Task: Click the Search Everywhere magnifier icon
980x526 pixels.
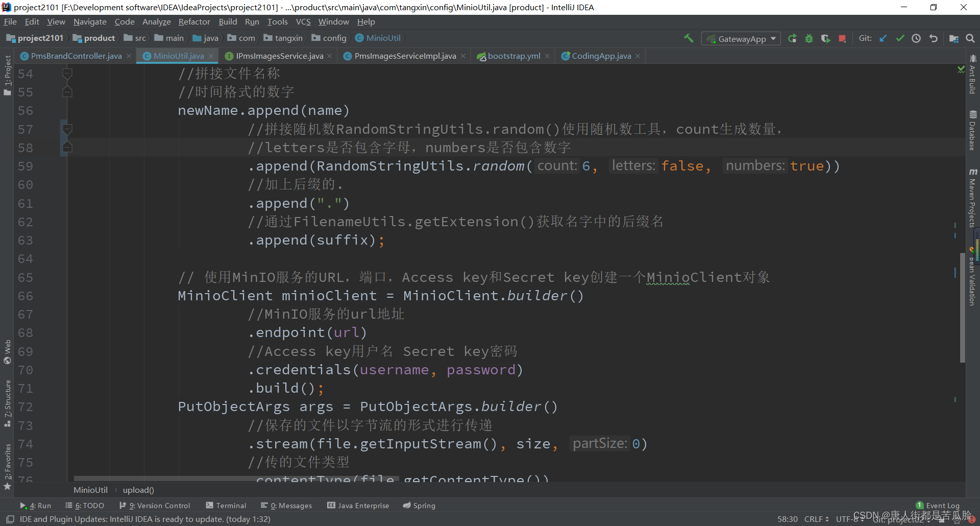Action: click(970, 38)
